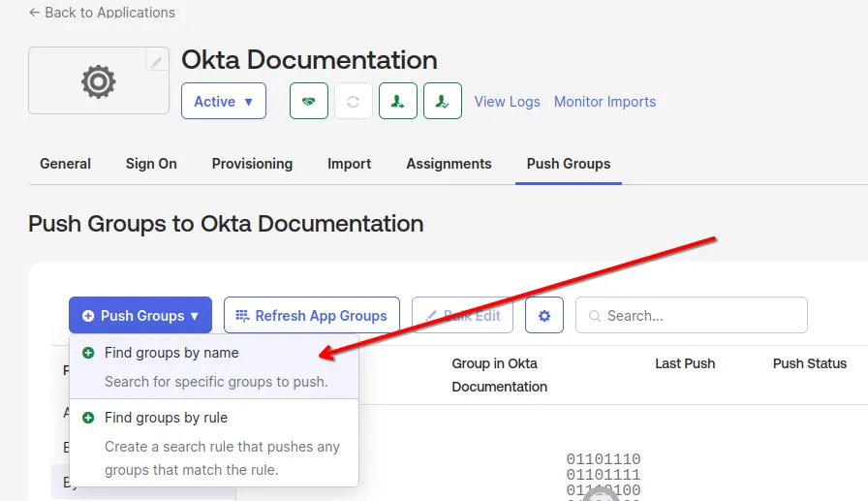
Task: Click Refresh App Groups button
Action: point(312,315)
